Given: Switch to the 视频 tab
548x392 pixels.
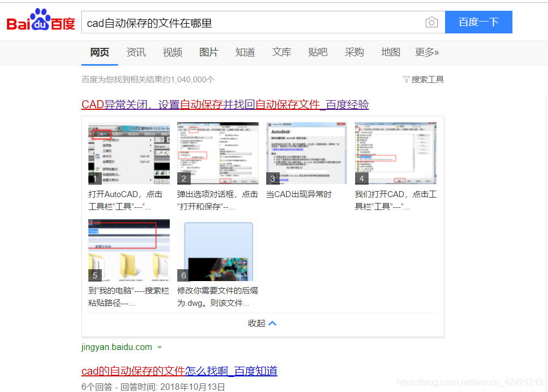Looking at the screenshot, I should click(172, 52).
